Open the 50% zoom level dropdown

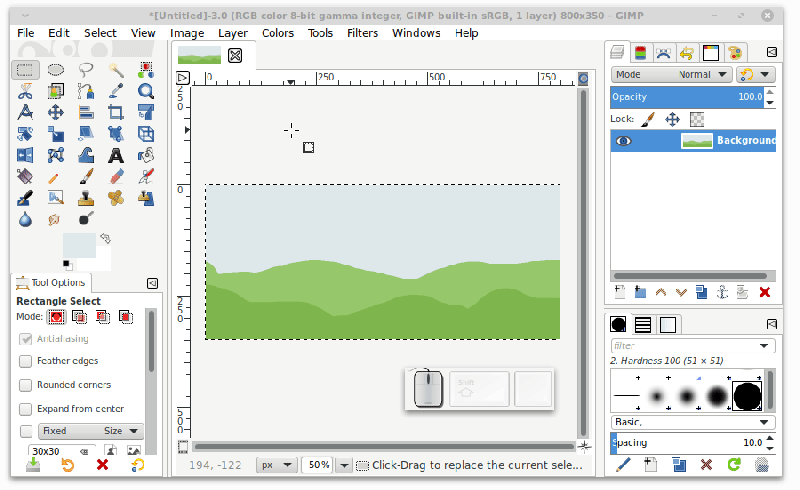point(345,465)
